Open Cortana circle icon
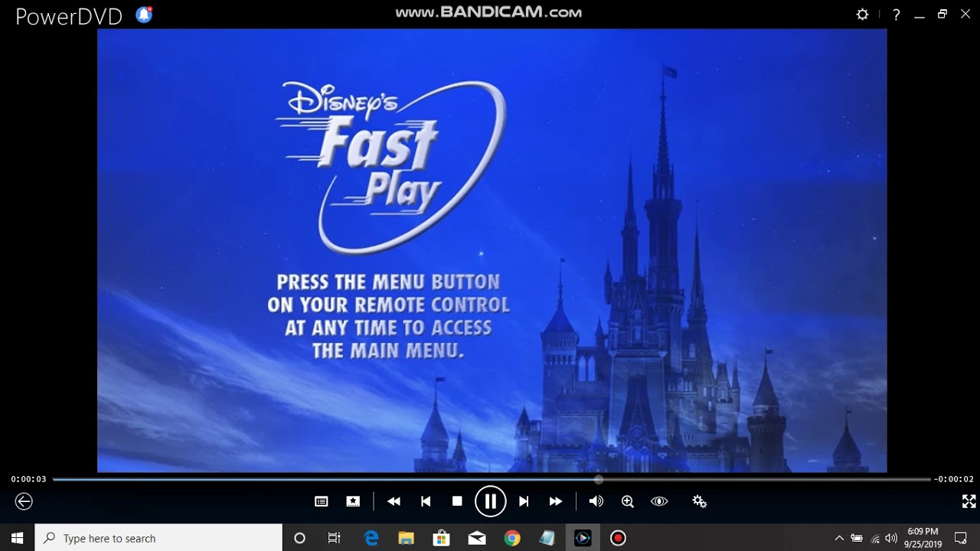Viewport: 980px width, 551px height. click(299, 538)
